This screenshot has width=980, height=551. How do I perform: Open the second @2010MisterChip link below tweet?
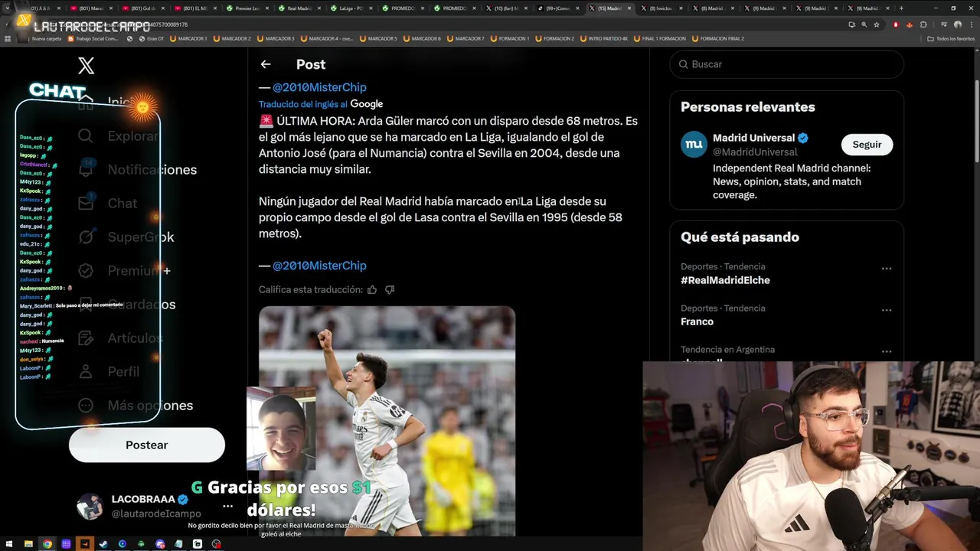pos(319,266)
